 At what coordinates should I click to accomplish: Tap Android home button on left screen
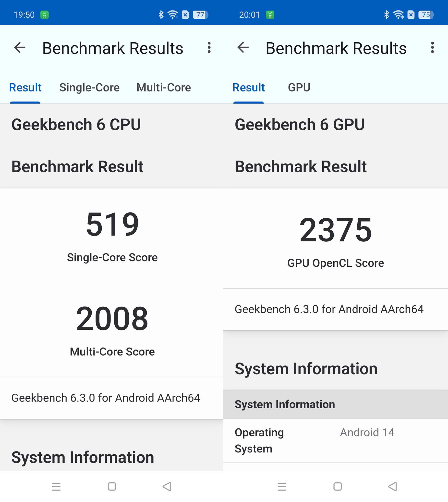112,487
